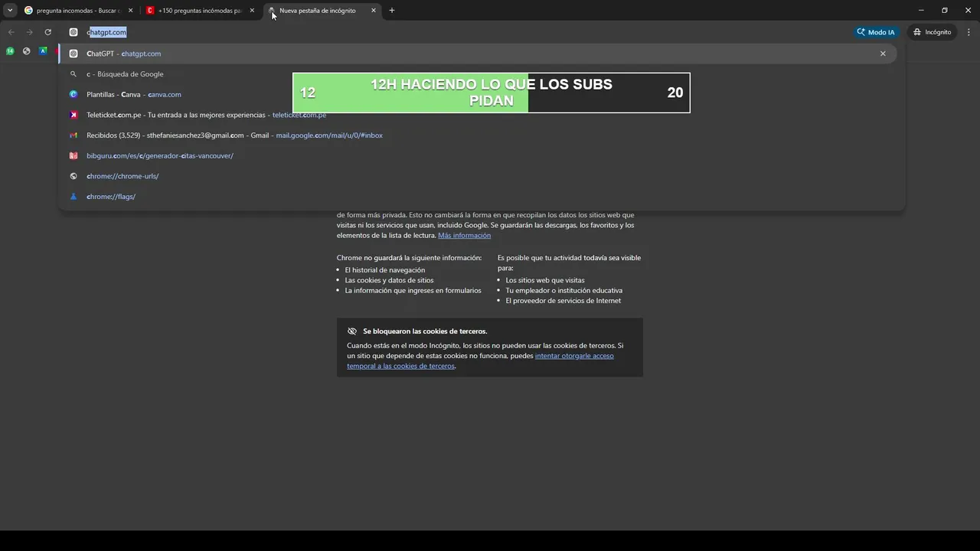980x551 pixels.
Task: Click the Incógnito profile button
Action: click(x=933, y=32)
